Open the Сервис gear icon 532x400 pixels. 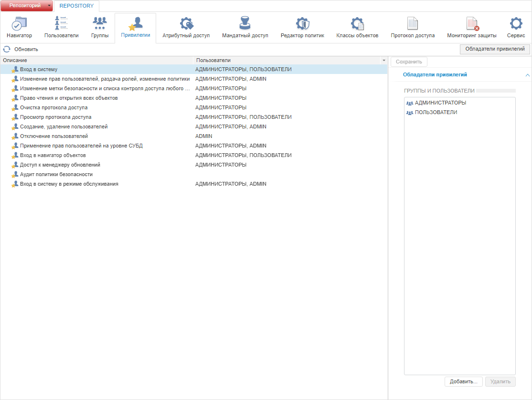(516, 23)
